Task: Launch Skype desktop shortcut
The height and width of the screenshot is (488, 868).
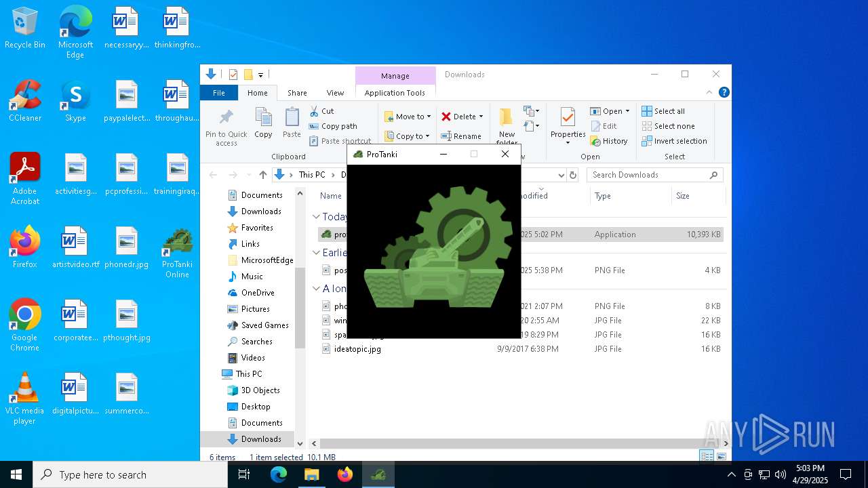Action: pyautogui.click(x=75, y=102)
